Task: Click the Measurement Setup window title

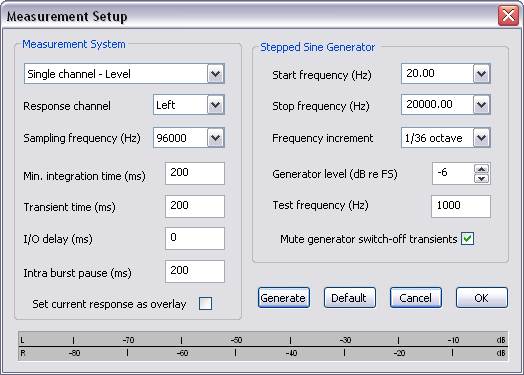Action: (x=67, y=16)
